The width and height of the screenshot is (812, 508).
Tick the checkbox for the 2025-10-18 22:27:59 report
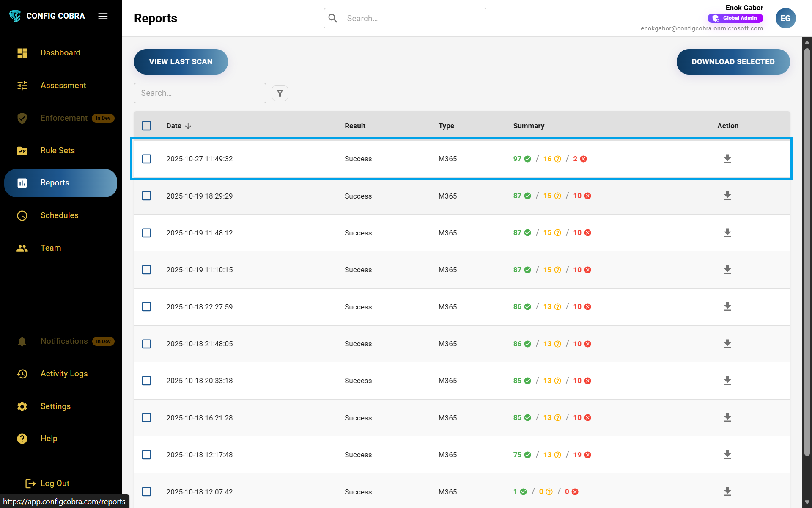(146, 306)
